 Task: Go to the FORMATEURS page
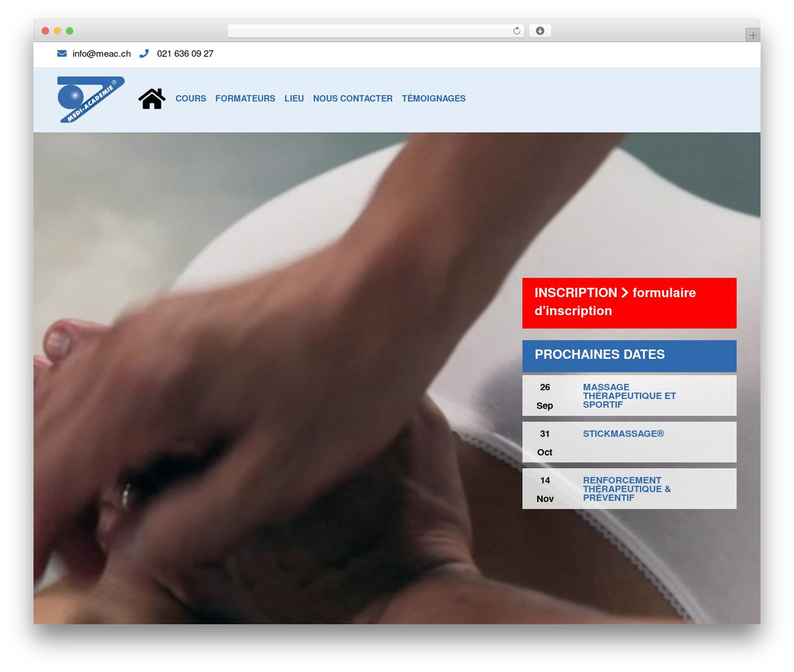tap(245, 99)
